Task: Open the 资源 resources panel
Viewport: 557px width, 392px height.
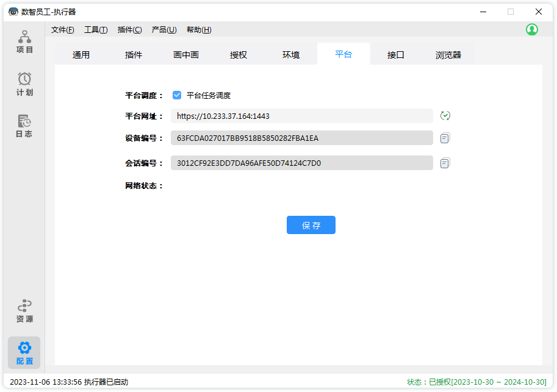Action: pyautogui.click(x=24, y=311)
